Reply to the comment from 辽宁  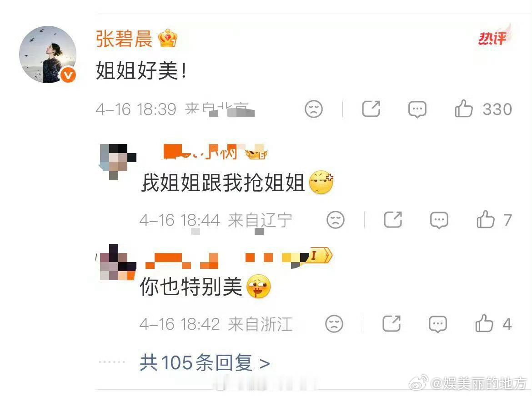tap(439, 220)
